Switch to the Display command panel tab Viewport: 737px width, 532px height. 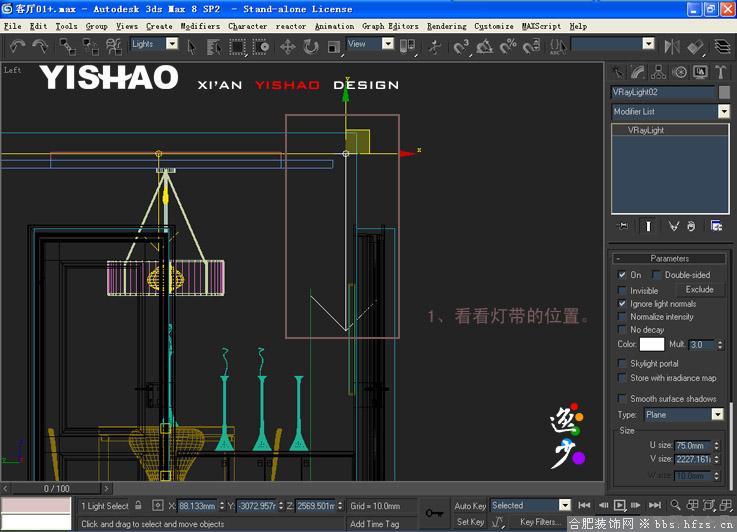pyautogui.click(x=700, y=72)
